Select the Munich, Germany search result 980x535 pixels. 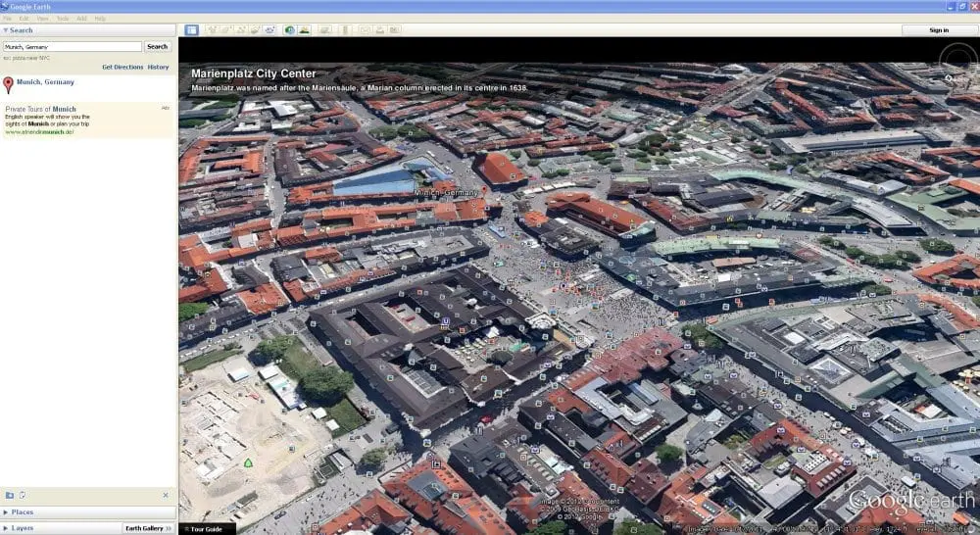45,82
